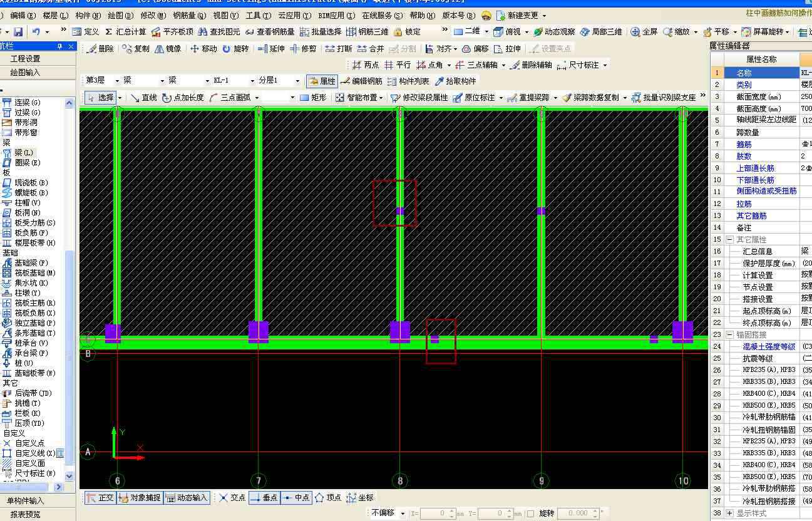Click the save disk icon
Viewport: 812px width, 521px height.
18,32
